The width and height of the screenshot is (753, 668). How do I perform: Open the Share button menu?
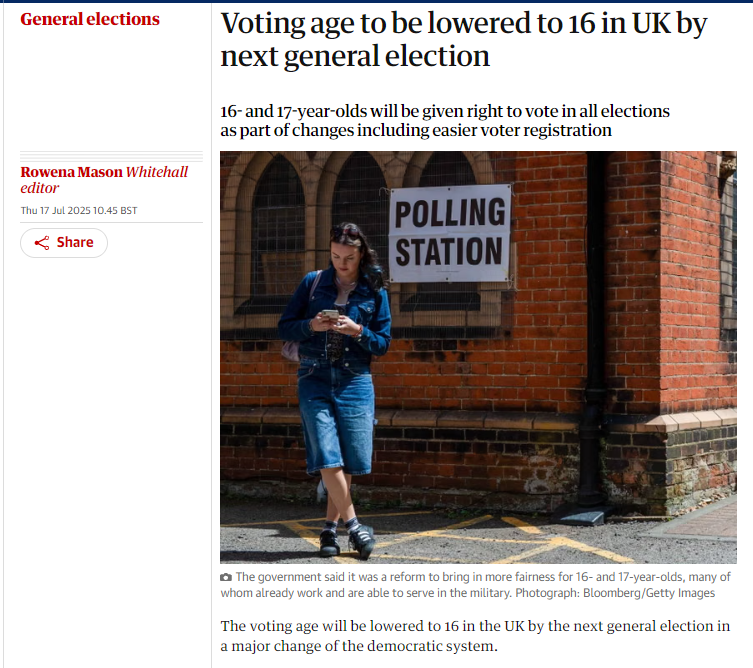64,243
